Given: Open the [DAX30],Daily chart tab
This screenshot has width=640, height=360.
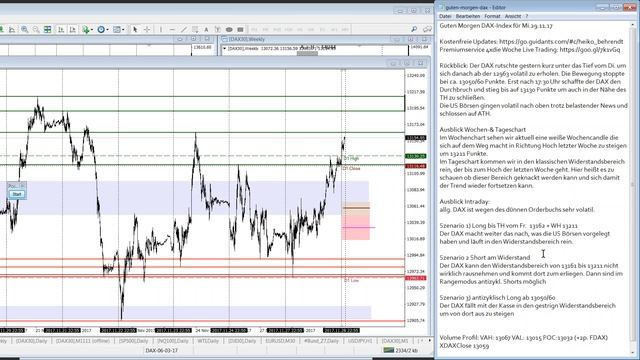Looking at the screenshot, I should click(31, 341).
